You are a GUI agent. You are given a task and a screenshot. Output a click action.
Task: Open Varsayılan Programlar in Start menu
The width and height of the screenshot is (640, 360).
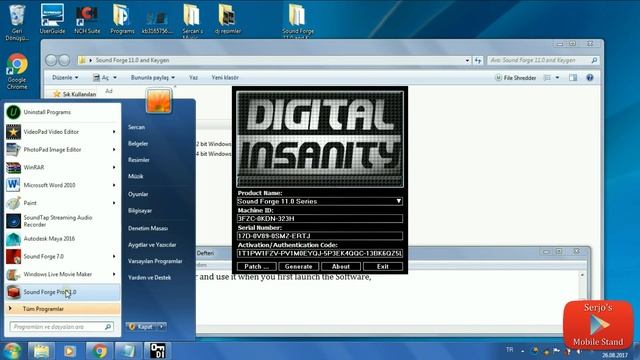pos(155,261)
